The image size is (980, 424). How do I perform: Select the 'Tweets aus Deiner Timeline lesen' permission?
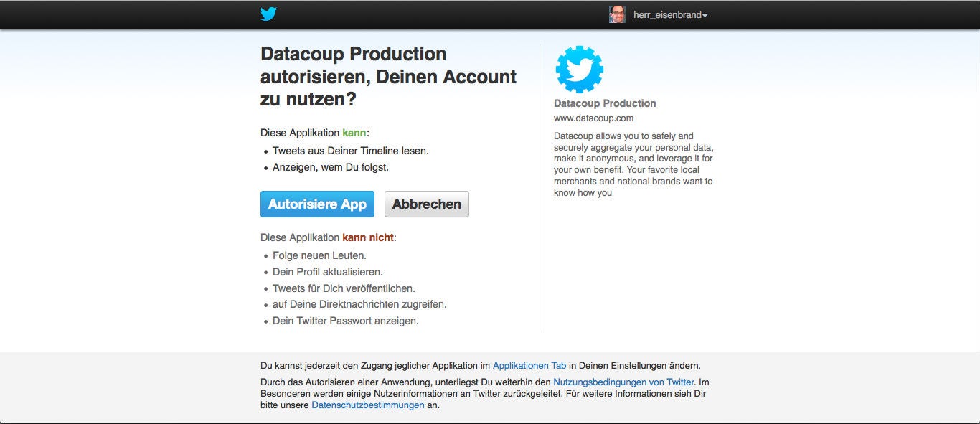350,151
